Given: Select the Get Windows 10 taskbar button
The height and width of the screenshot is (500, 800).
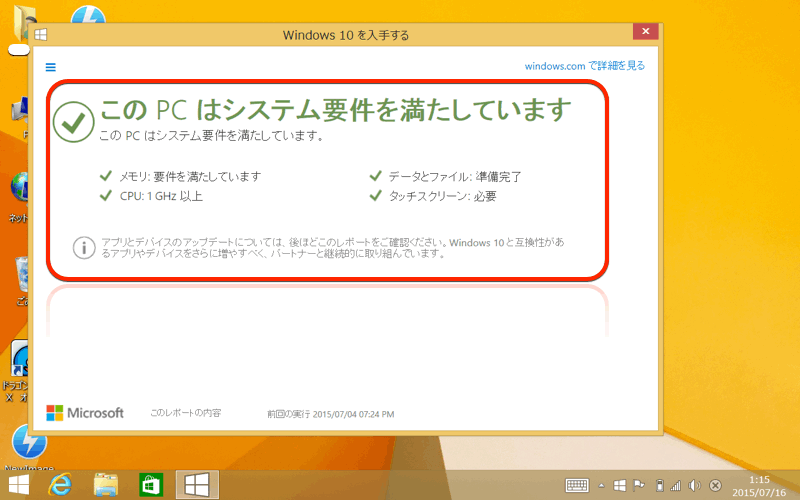Looking at the screenshot, I should [197, 485].
